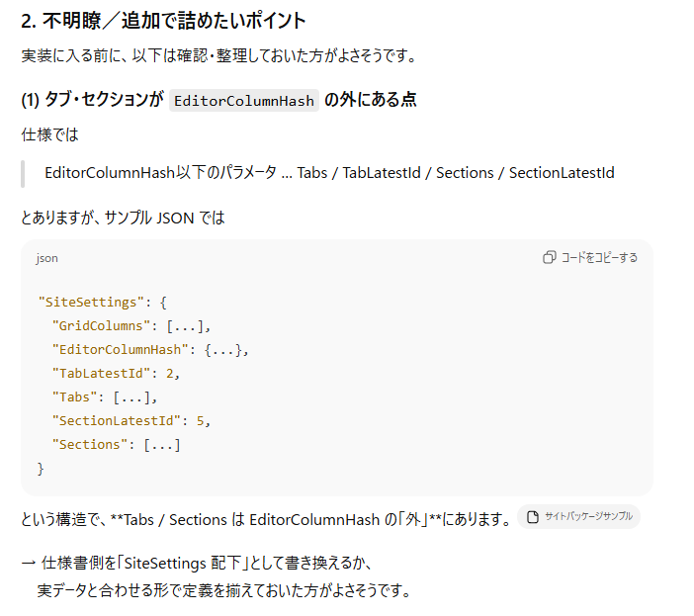Screen dimensions: 694x616
Task: Open the 'サイトパッケージサンプル' source chip
Action: [578, 516]
